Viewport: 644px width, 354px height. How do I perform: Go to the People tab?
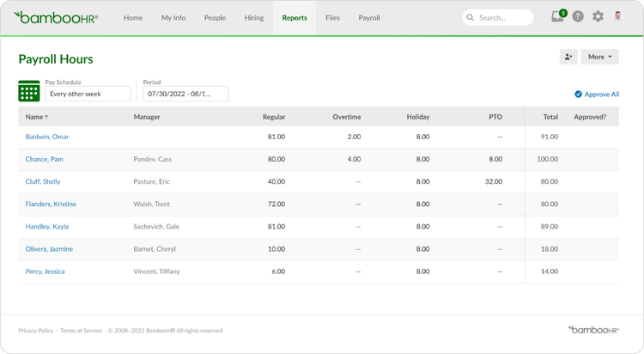tap(215, 18)
